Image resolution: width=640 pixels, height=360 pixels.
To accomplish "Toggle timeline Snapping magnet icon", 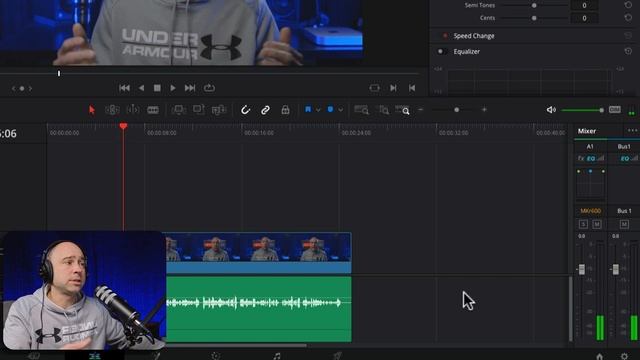I will click(245, 110).
